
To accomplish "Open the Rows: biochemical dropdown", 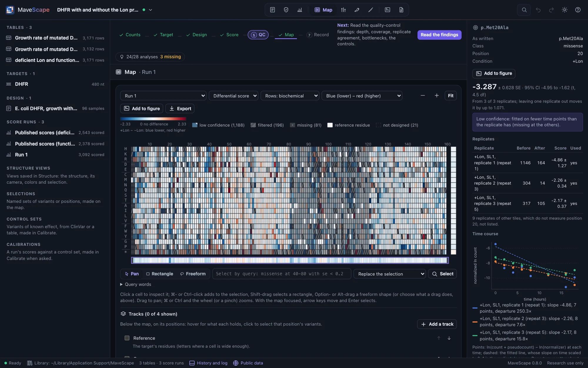I will coord(290,96).
